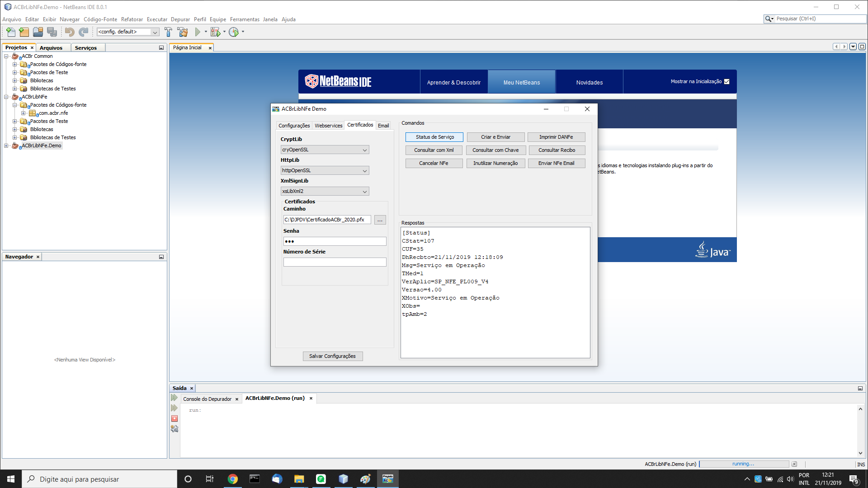Collapse the ACBr Common project node

[6, 56]
